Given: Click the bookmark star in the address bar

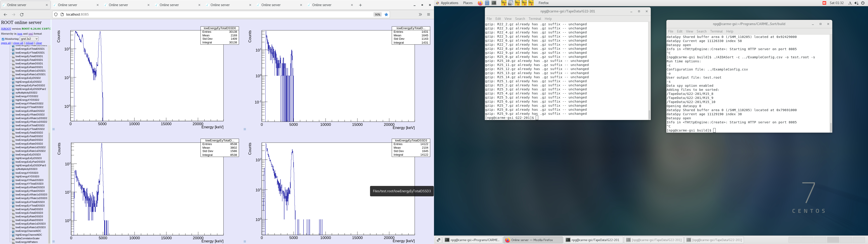Looking at the screenshot, I should 387,14.
